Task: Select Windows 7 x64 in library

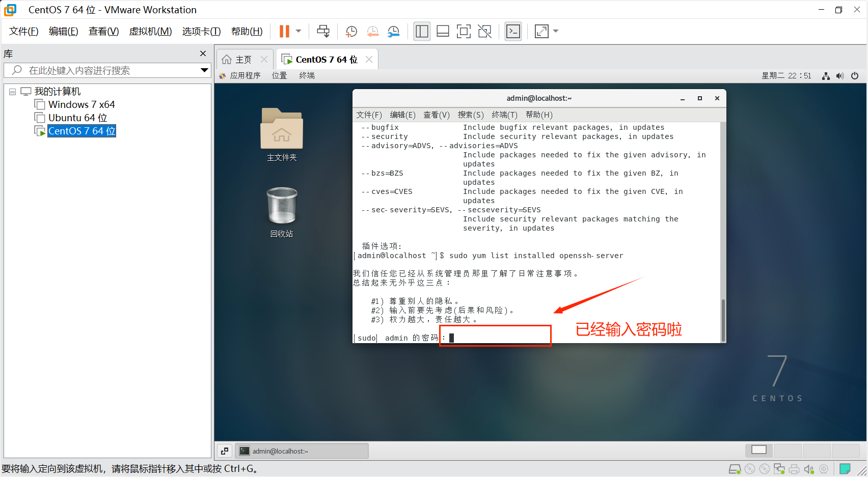Action: (82, 104)
